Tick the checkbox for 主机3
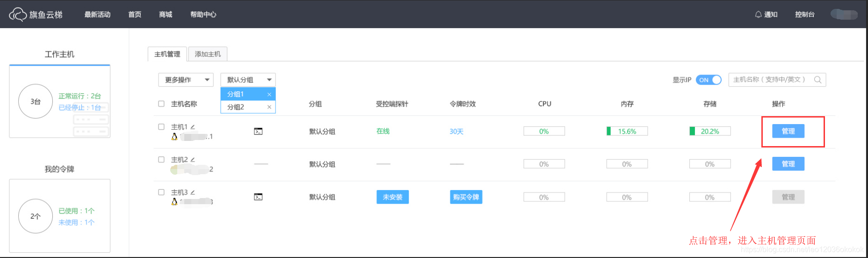Viewport: 868px width, 258px height. click(161, 192)
